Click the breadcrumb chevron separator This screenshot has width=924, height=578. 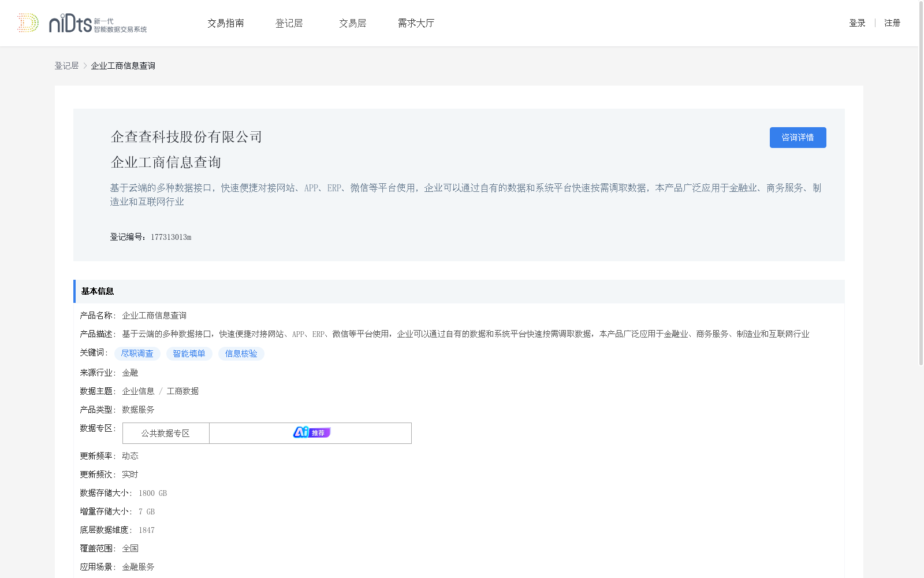pos(85,66)
